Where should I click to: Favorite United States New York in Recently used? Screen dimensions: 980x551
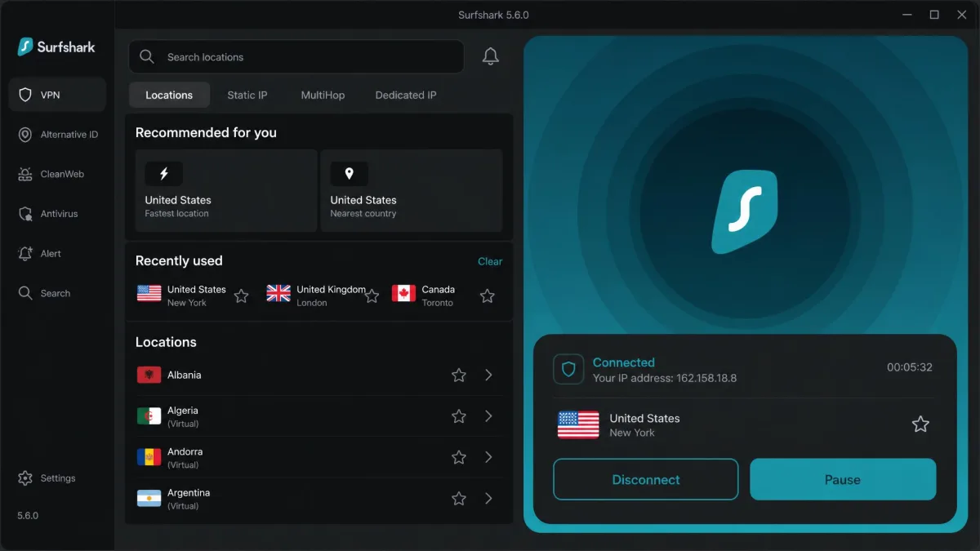pos(241,295)
